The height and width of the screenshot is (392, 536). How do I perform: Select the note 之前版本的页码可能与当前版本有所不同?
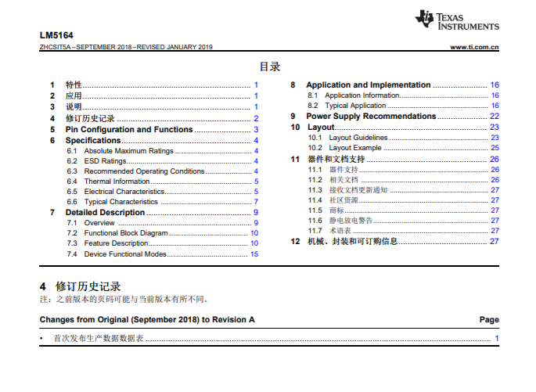(x=132, y=300)
